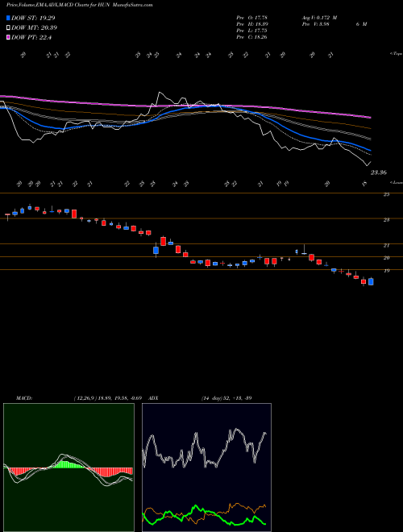Click the white DOW MT color swatch
This screenshot has width=403, height=532.
[9, 28]
